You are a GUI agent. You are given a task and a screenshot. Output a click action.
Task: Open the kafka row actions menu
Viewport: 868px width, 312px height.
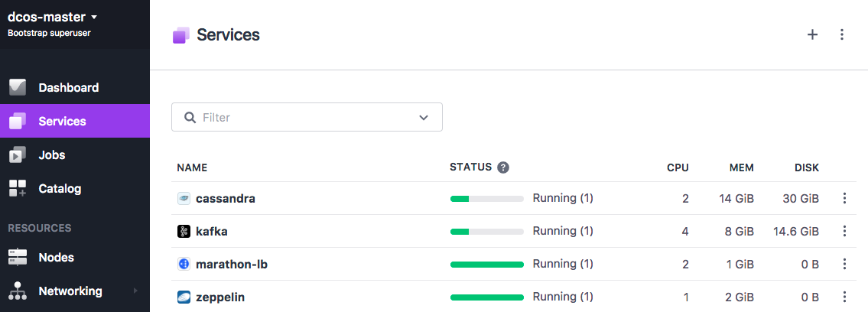(x=844, y=231)
